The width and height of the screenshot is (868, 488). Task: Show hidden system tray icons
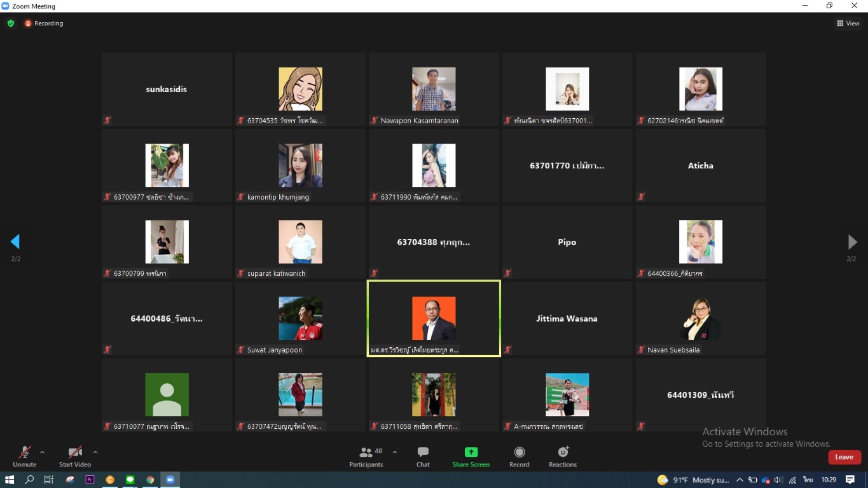tap(740, 480)
